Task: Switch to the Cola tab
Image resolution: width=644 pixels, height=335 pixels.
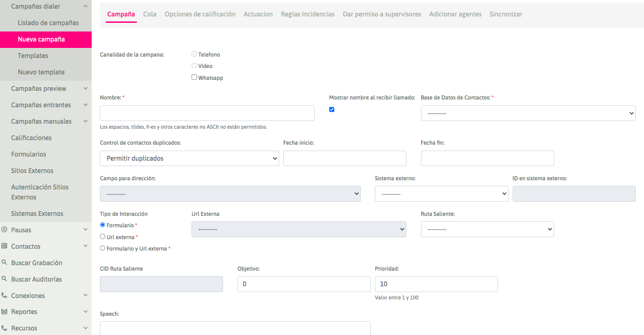Action: [150, 14]
